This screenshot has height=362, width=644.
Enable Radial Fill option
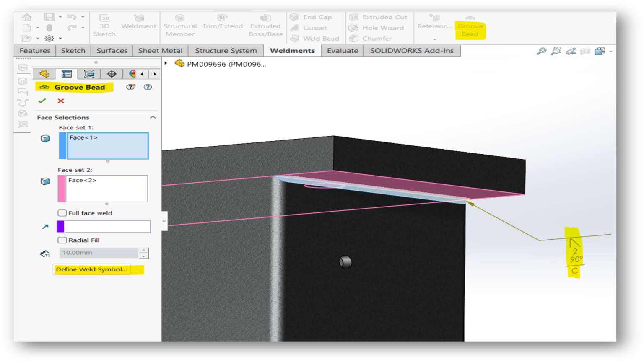(x=62, y=240)
